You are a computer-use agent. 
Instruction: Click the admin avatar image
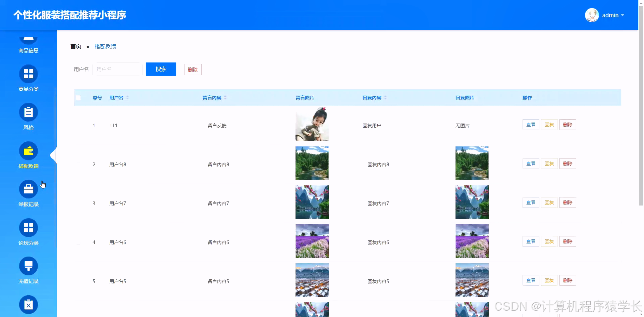tap(591, 15)
